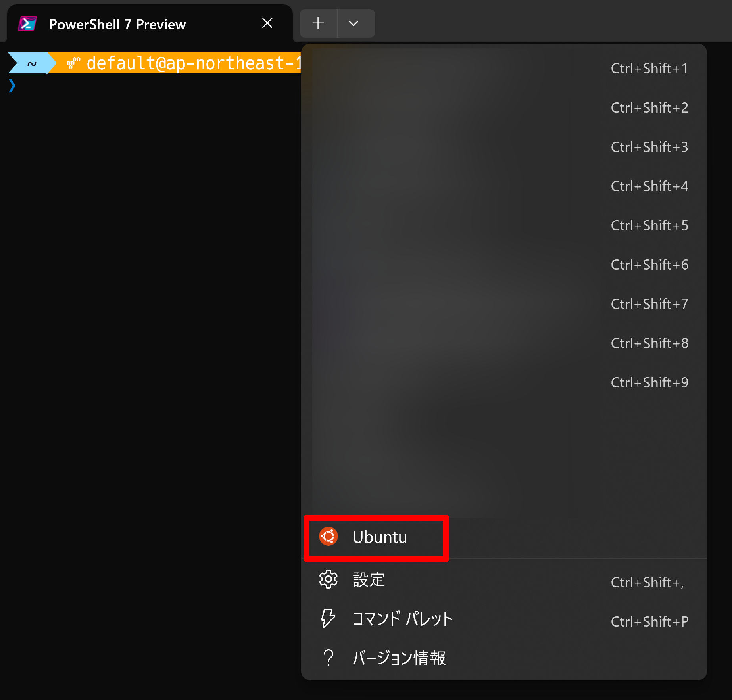Select profile with Ctrl+Shift+8 shortcut
Image resolution: width=732 pixels, height=700 pixels.
coord(504,343)
